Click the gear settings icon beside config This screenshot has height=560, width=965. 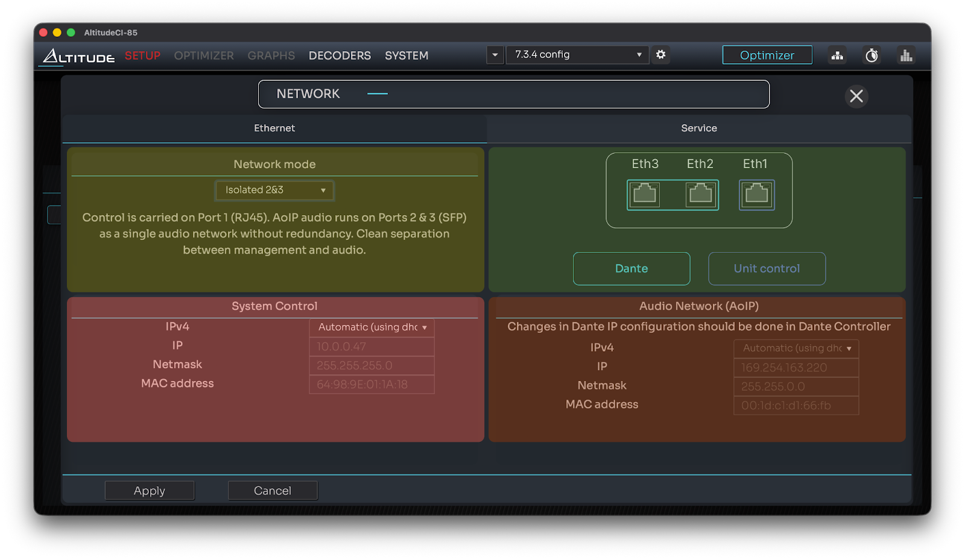[661, 54]
